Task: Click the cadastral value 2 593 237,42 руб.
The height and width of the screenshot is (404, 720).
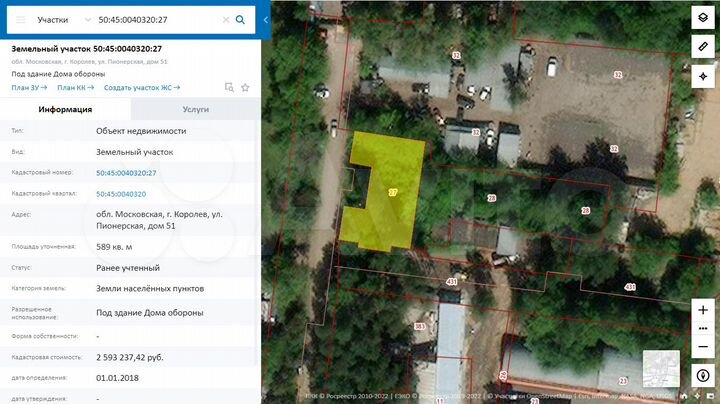Action: [129, 357]
